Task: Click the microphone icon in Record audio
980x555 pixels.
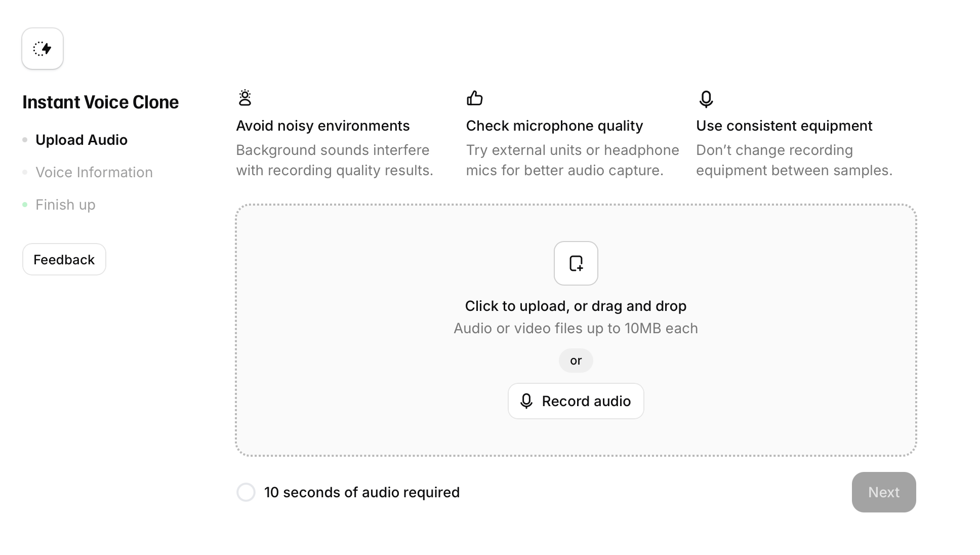Action: (x=526, y=401)
